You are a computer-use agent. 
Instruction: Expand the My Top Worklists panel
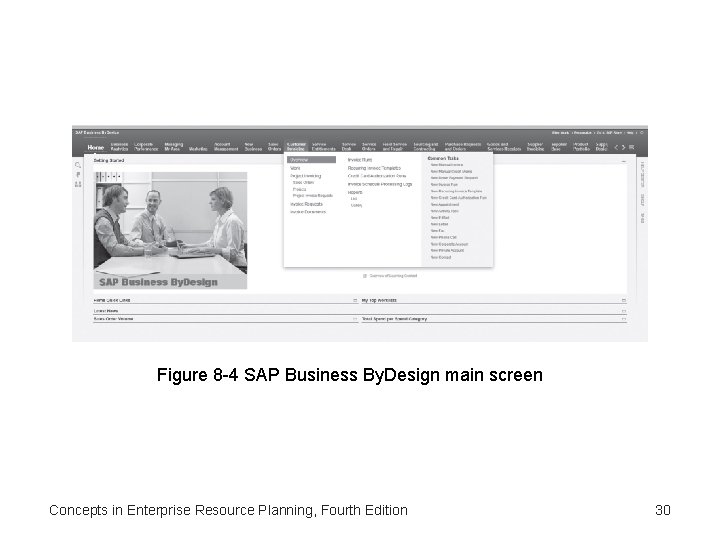tap(624, 300)
